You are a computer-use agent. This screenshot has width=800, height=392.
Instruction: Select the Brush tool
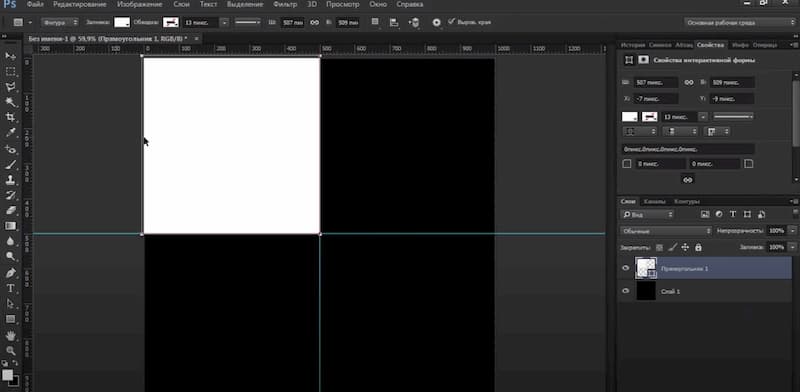tap(10, 164)
